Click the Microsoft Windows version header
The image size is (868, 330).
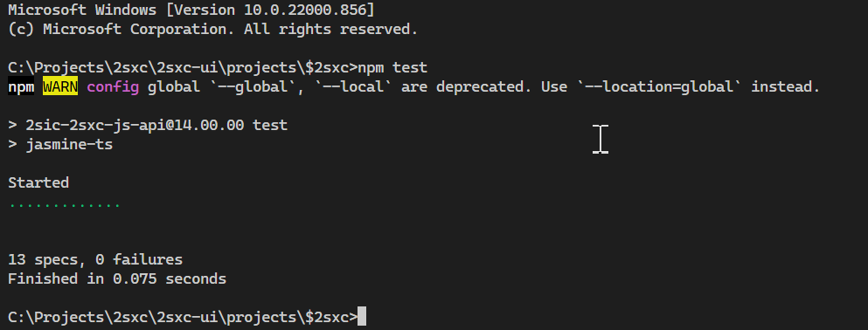(x=191, y=10)
